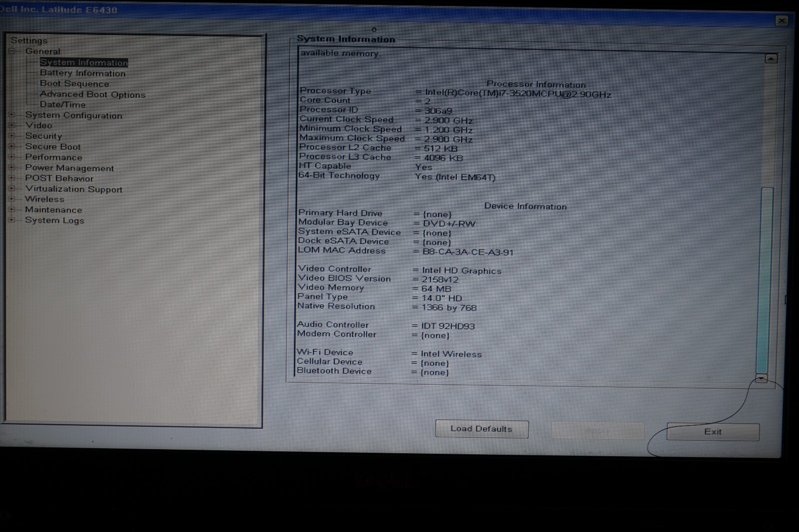Expand the Secure Boot node

pyautogui.click(x=12, y=146)
